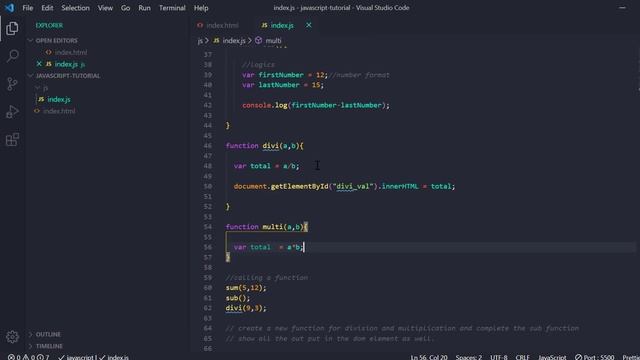Select index.js in Open Editors
640x360 pixels.
[66, 64]
